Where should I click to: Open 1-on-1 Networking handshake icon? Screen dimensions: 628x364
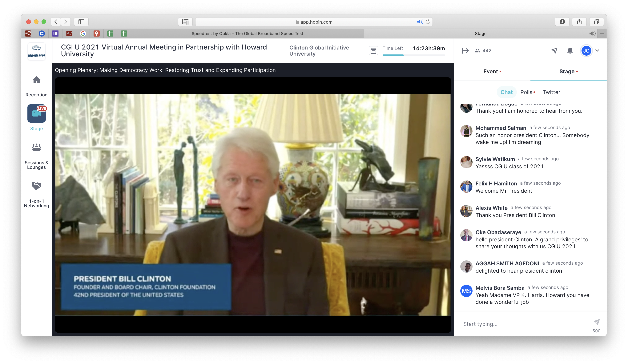tap(36, 186)
